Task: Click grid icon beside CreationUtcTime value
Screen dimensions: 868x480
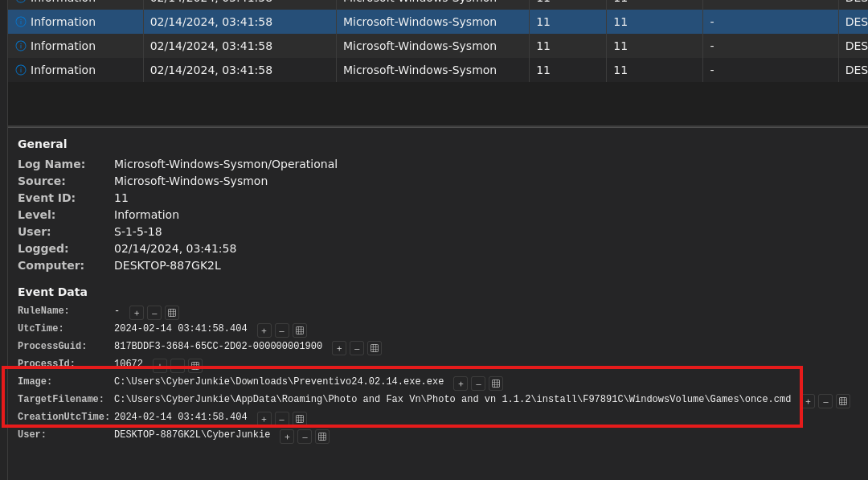Action: [300, 419]
